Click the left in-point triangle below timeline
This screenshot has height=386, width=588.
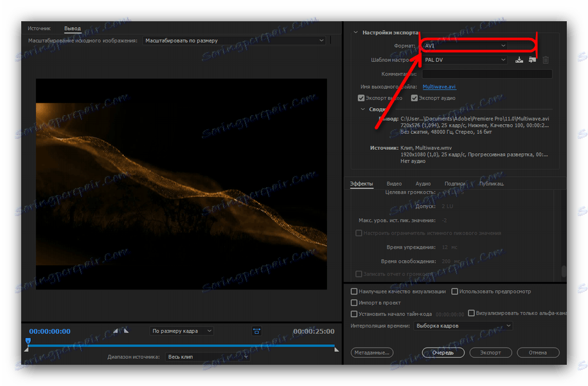[x=26, y=349]
